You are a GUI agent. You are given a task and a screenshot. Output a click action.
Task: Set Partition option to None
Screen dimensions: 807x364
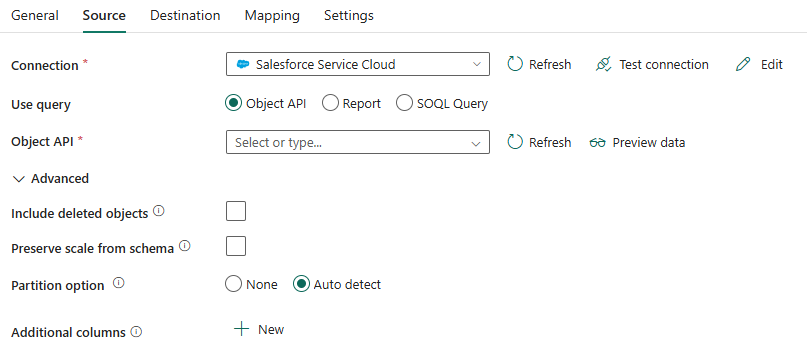point(234,284)
